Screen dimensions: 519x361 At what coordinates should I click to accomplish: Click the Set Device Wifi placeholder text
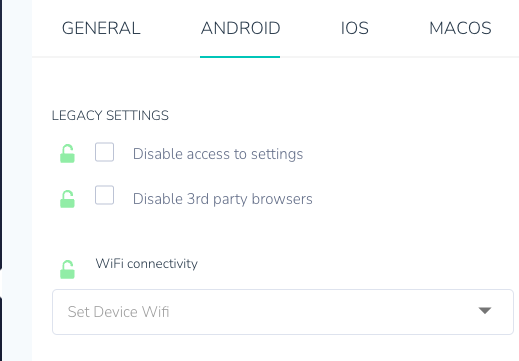pyautogui.click(x=118, y=312)
